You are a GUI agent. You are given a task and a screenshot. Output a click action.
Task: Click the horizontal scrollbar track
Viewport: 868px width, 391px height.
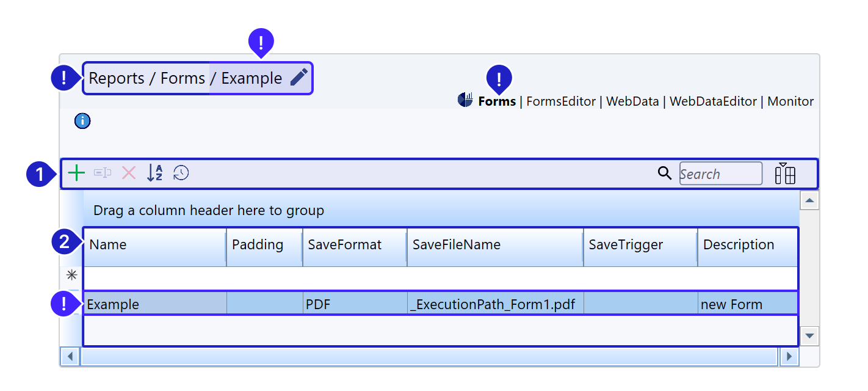coord(430,356)
